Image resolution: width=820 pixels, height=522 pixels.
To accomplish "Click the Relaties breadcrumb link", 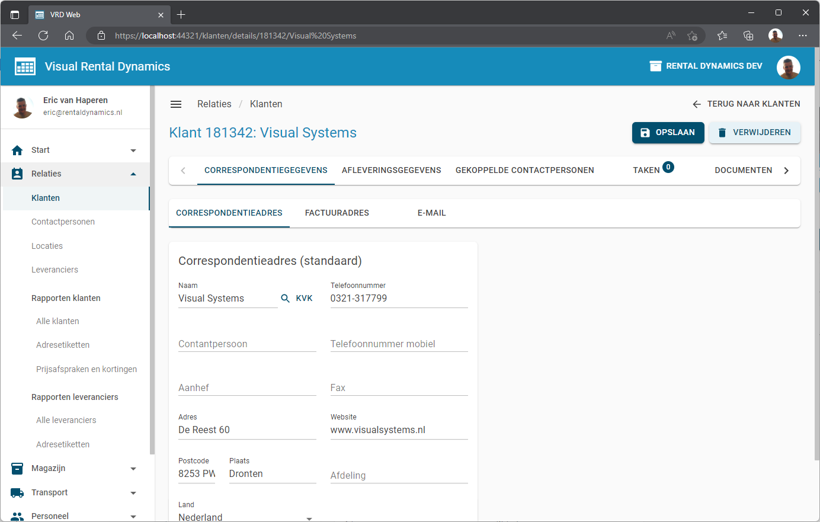I will 214,104.
